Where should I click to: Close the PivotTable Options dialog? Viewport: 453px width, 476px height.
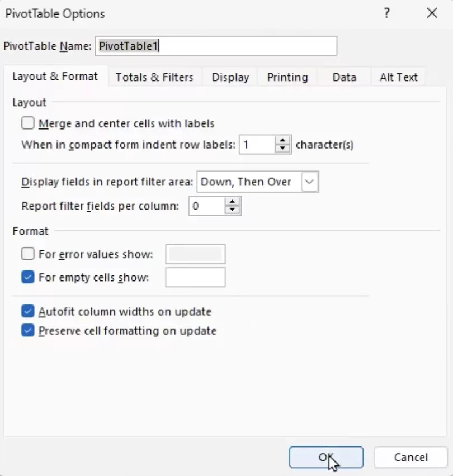432,13
